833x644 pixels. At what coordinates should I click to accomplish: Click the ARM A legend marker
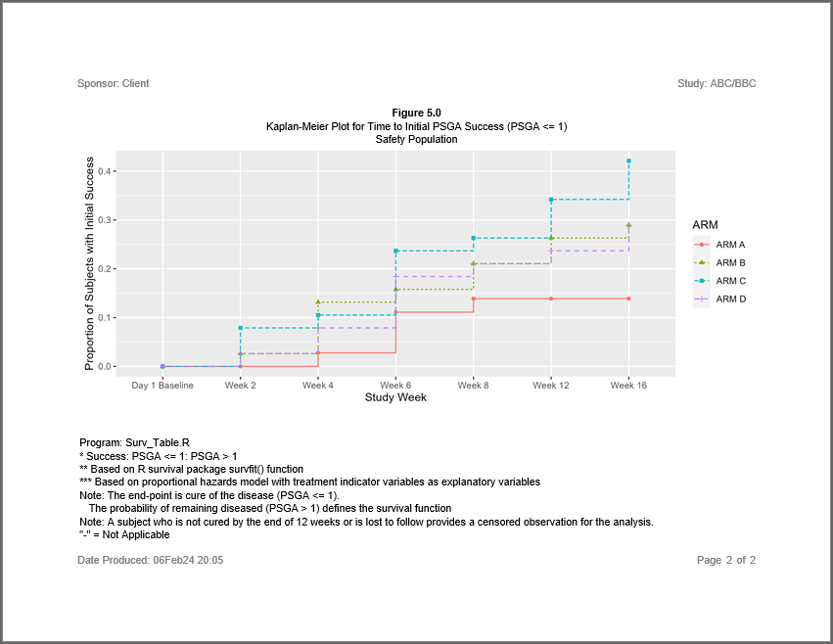701,245
